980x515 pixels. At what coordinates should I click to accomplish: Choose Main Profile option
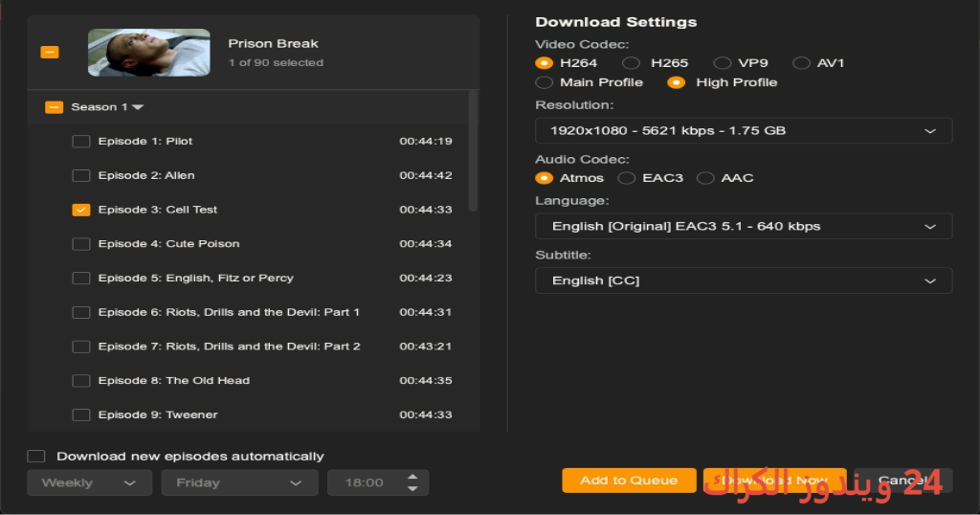(x=545, y=82)
